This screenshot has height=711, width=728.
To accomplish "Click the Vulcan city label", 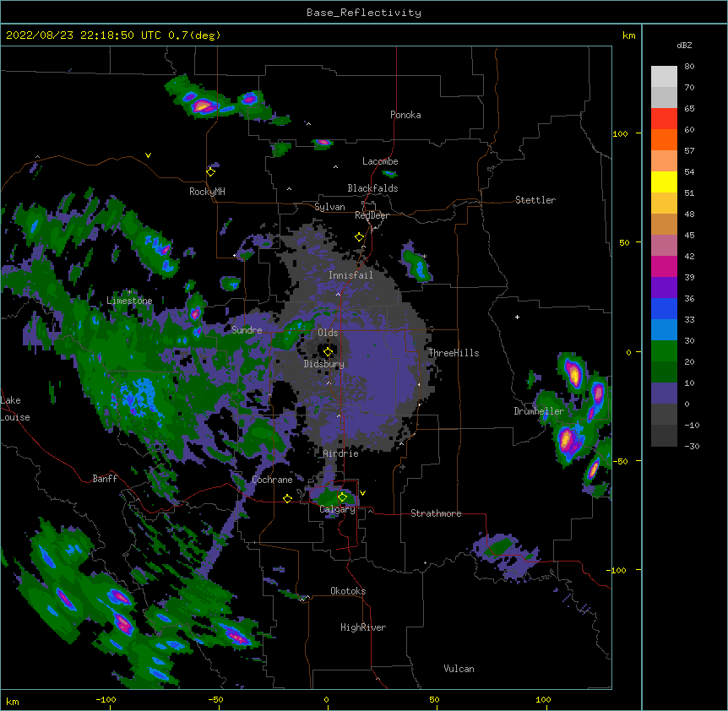I will [459, 669].
